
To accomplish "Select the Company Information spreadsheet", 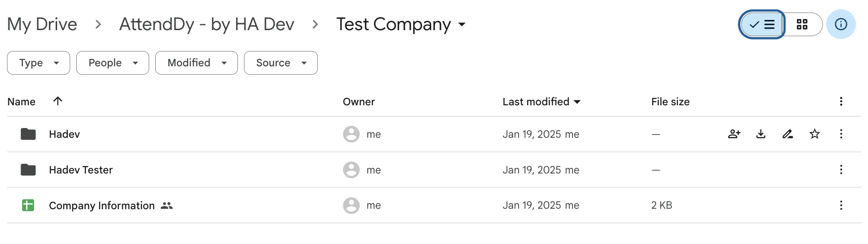I will click(102, 205).
